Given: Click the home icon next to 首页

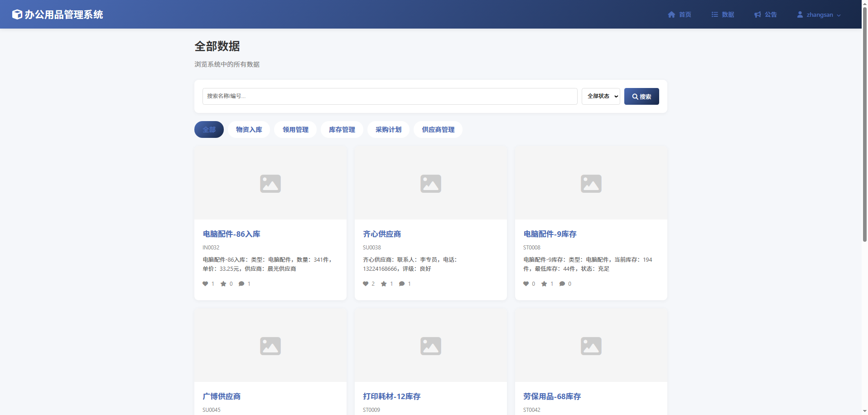Looking at the screenshot, I should pyautogui.click(x=671, y=15).
